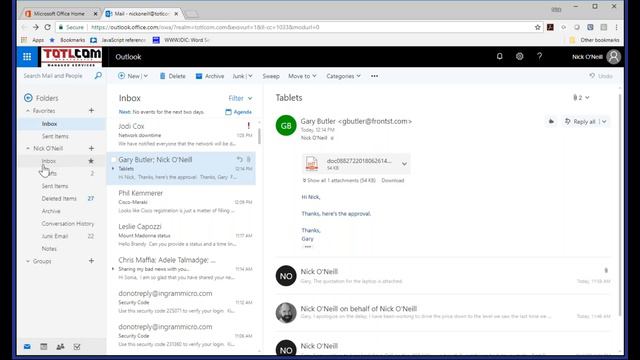Archive the selected message
The image size is (640, 360).
[x=210, y=76]
